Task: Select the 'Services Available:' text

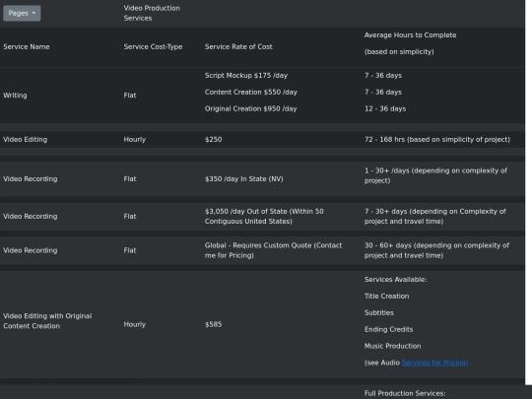Action: 396,280
